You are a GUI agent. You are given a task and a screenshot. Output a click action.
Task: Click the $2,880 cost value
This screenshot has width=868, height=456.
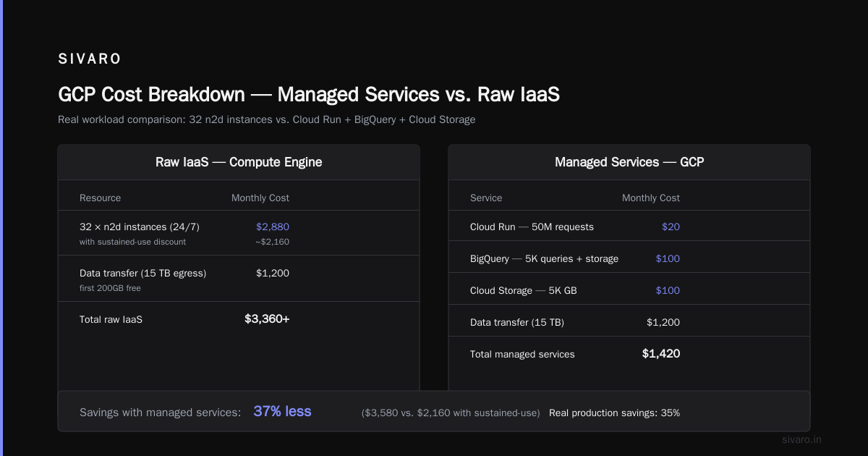[x=273, y=227]
